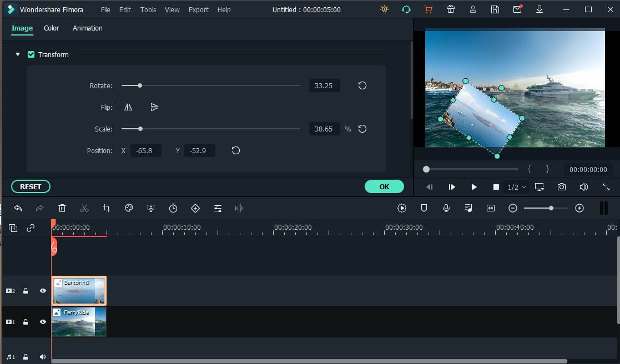Open the edit adjustments sliders icon
Viewport: 620px width, 364px height.
[x=218, y=208]
